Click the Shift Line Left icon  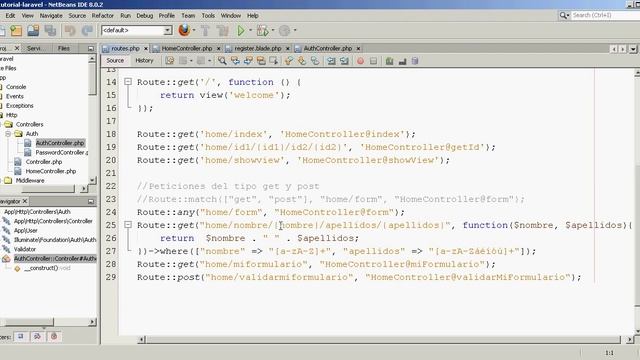(331, 61)
